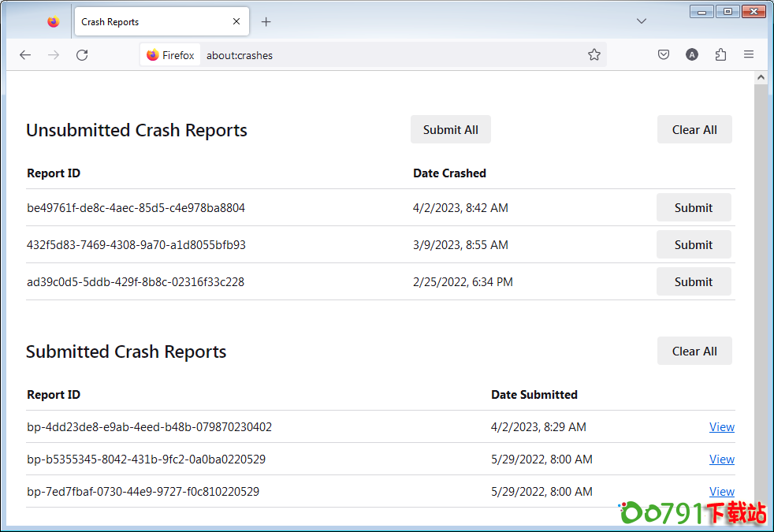Open a new tab with plus icon
The width and height of the screenshot is (774, 532).
[266, 22]
